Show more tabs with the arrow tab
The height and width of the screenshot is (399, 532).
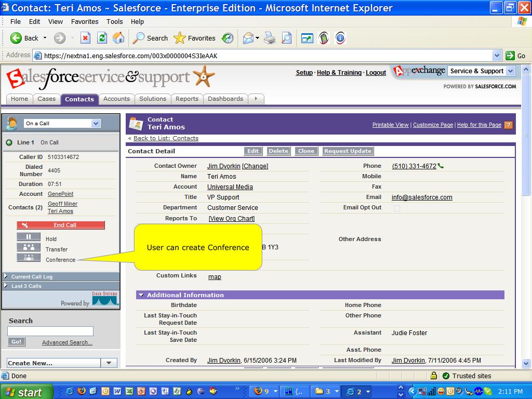point(256,99)
